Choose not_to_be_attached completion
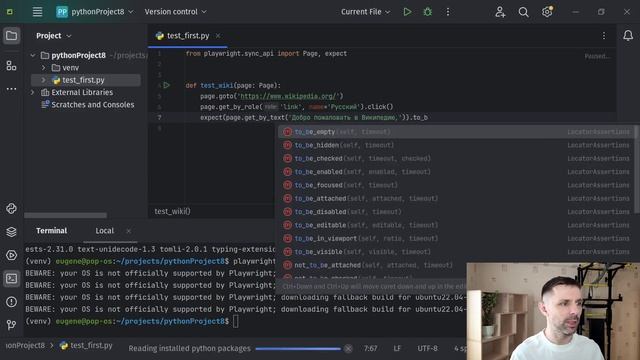This screenshot has width=640, height=360. (373, 265)
